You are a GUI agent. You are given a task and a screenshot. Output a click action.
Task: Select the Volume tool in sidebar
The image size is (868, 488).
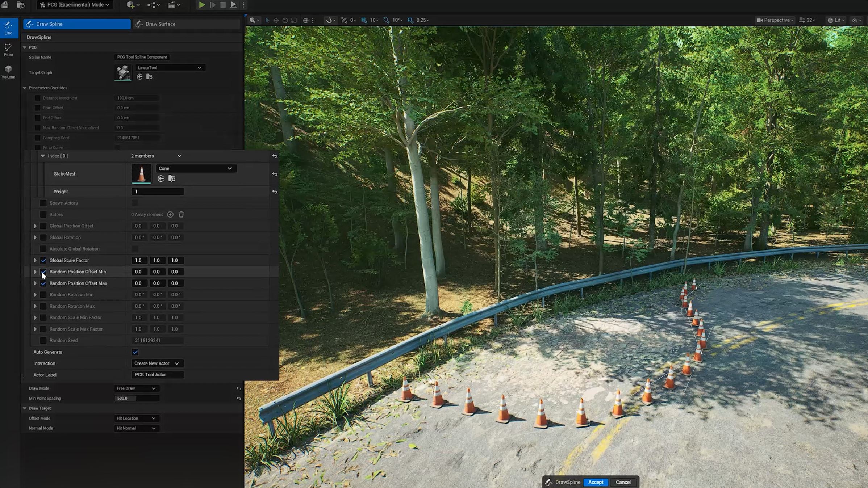pyautogui.click(x=8, y=72)
